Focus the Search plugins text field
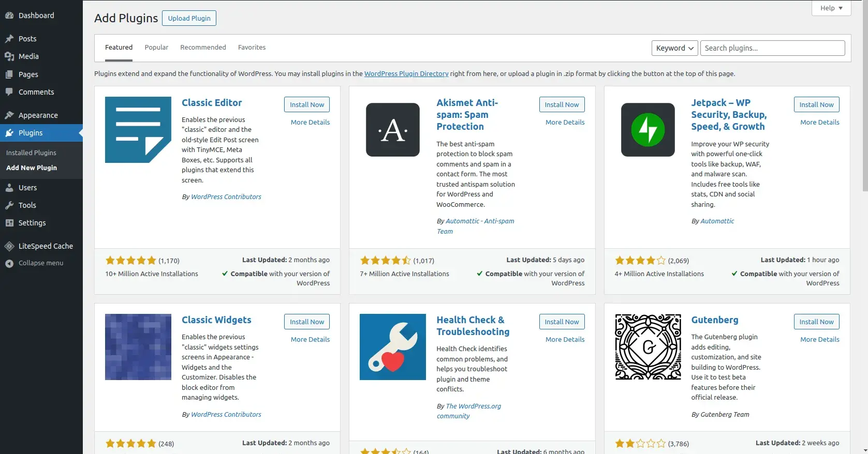This screenshot has height=454, width=868. tap(772, 48)
